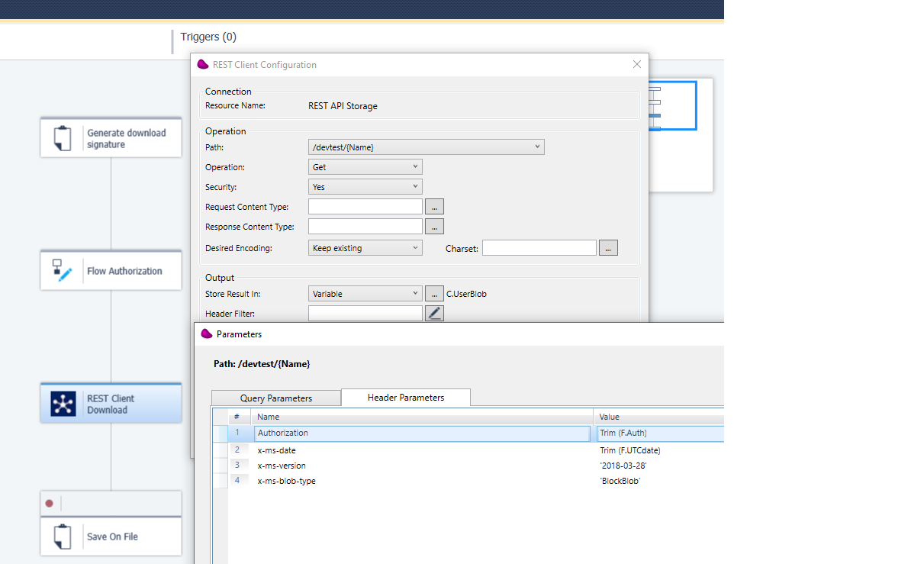Click the Save On File step icon

[63, 537]
